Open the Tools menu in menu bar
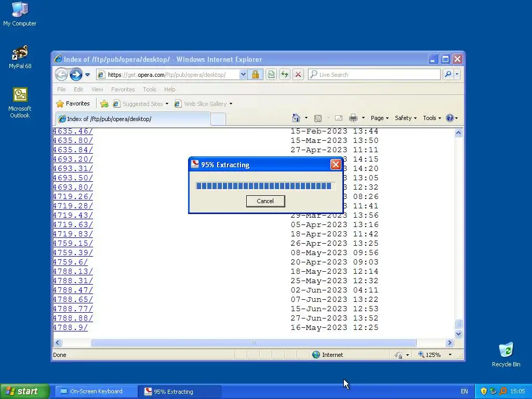The height and width of the screenshot is (399, 532). pos(149,89)
